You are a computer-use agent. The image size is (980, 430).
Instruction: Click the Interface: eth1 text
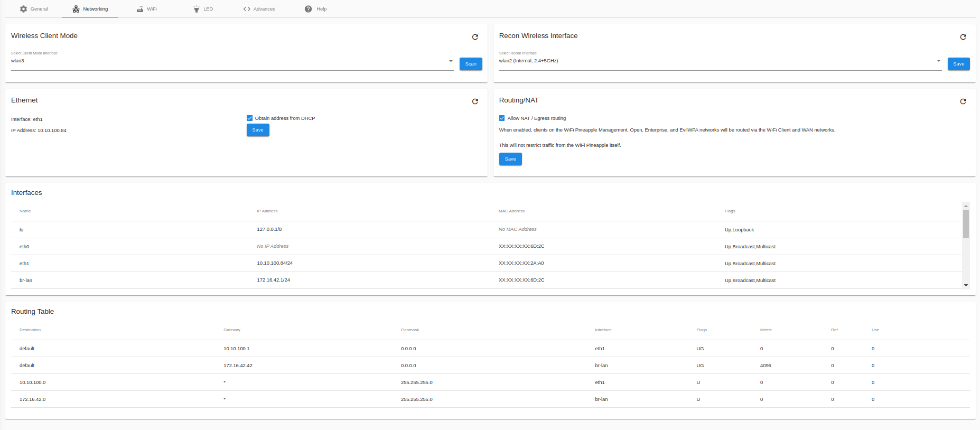pyautogui.click(x=27, y=119)
